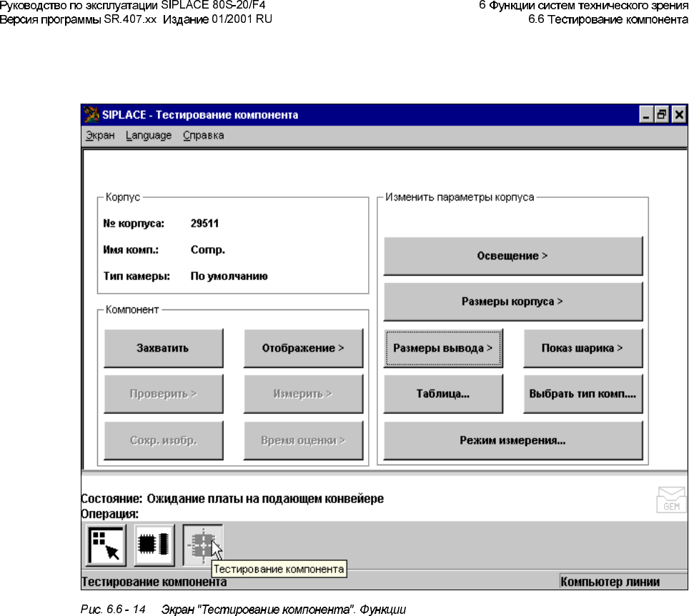Open the Показ шарика button
Screen dimensions: 689x616
coord(583,348)
